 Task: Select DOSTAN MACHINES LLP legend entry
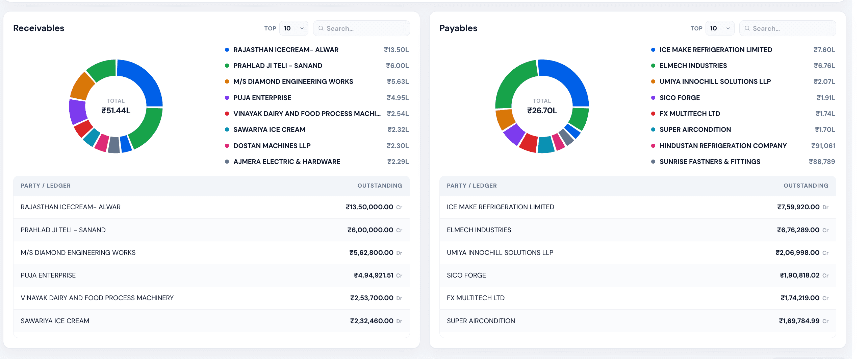[317, 146]
